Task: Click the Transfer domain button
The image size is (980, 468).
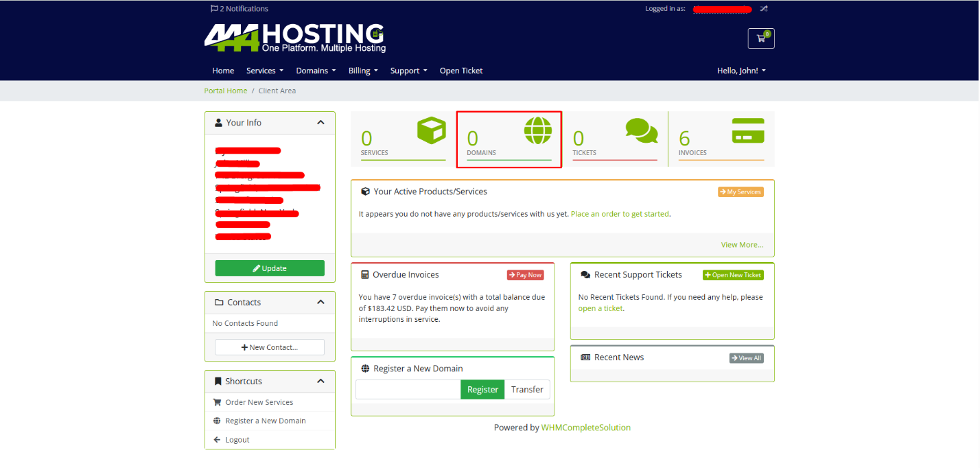Action: pos(527,390)
